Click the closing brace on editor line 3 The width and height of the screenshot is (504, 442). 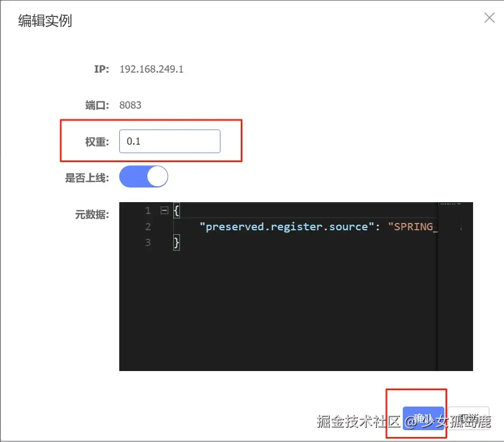pos(177,243)
